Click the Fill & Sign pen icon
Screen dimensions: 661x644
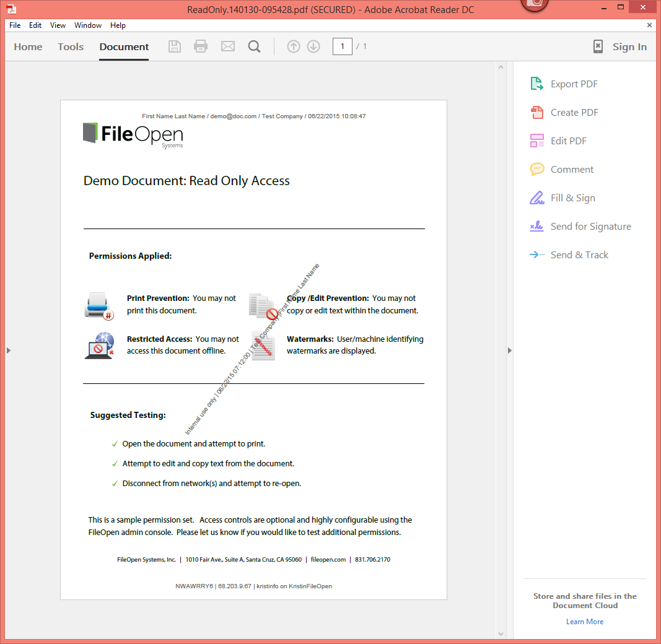pos(536,198)
